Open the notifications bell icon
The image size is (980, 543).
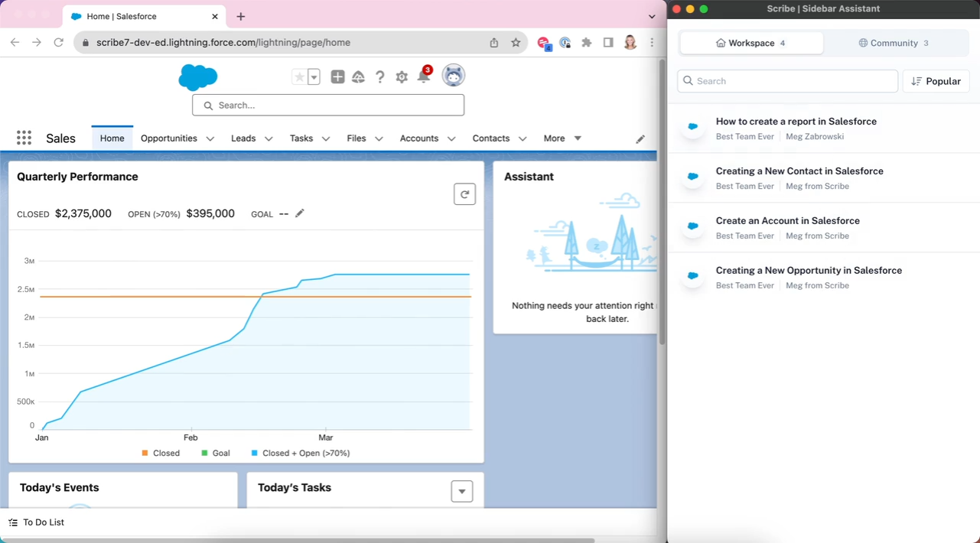point(424,76)
